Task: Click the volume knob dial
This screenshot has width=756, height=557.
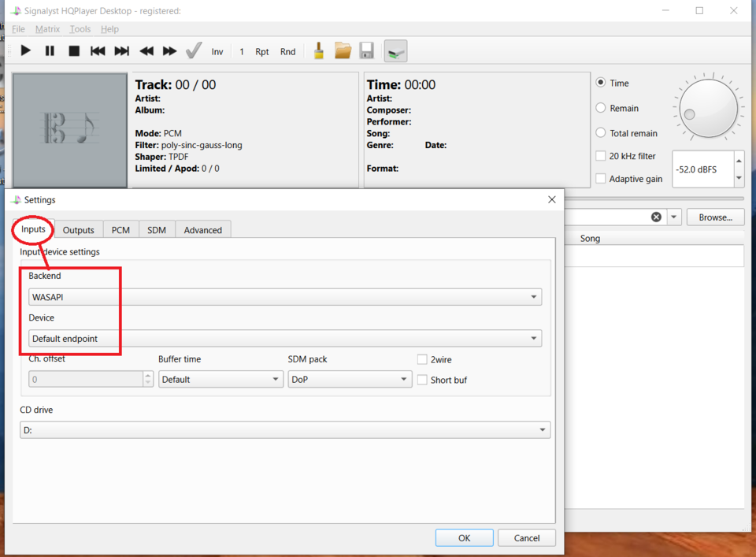Action: (708, 109)
